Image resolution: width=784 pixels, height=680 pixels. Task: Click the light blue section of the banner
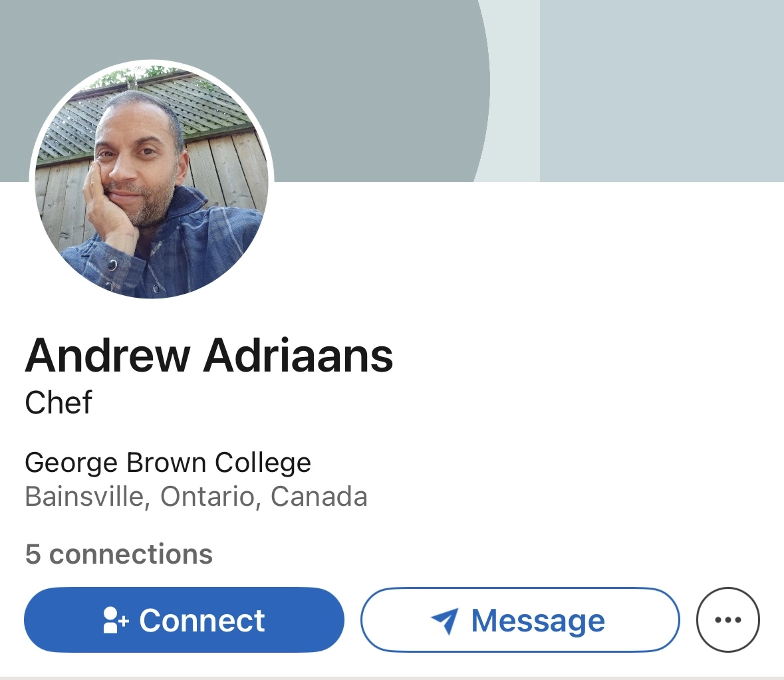coord(662,91)
